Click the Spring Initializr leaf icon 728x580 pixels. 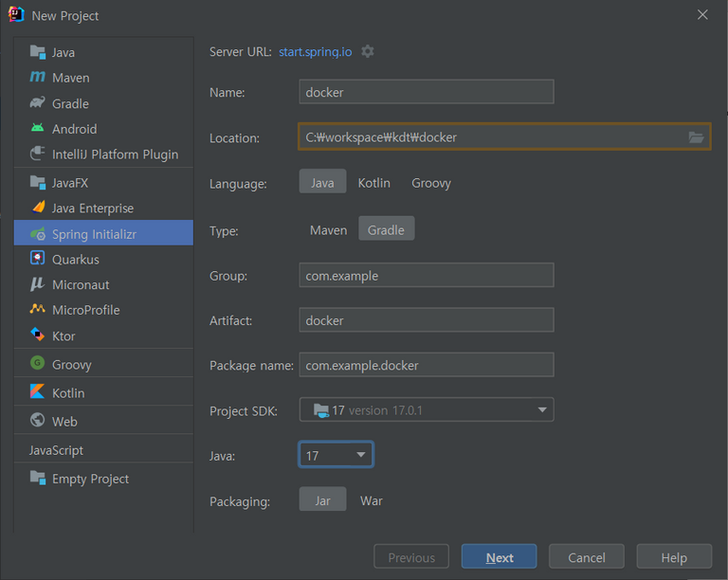click(x=38, y=233)
